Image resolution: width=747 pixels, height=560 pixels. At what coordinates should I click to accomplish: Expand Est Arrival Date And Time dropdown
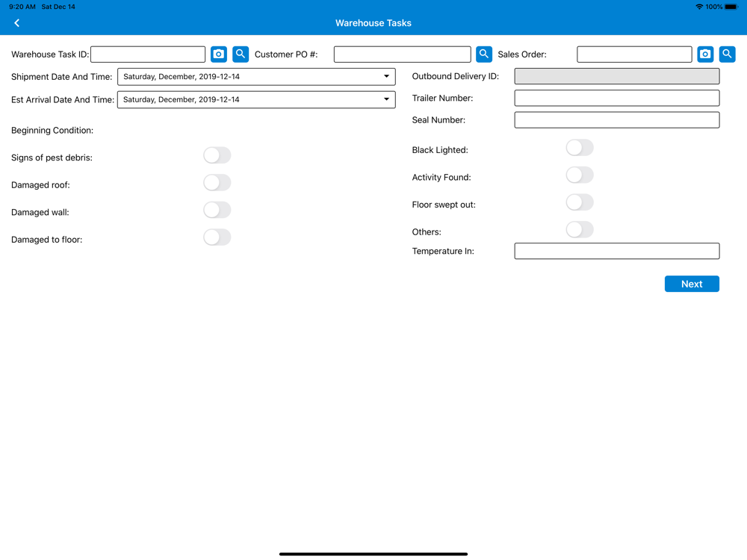256,99
